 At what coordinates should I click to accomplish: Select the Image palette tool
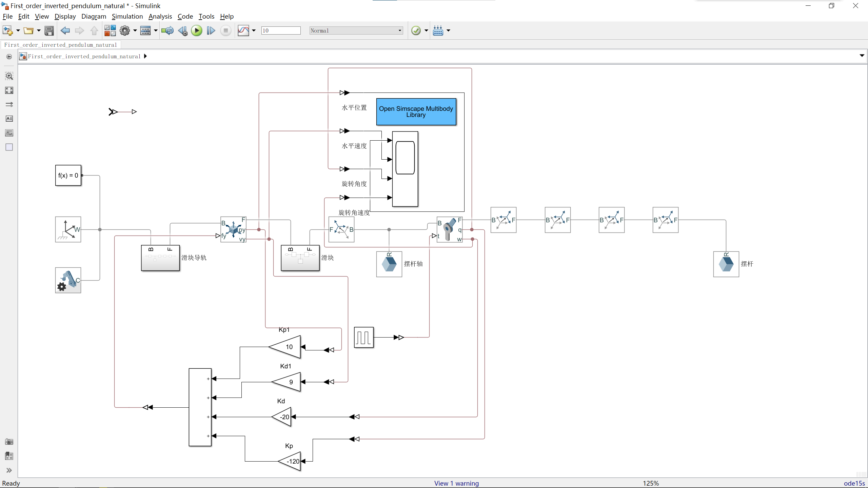tap(9, 133)
